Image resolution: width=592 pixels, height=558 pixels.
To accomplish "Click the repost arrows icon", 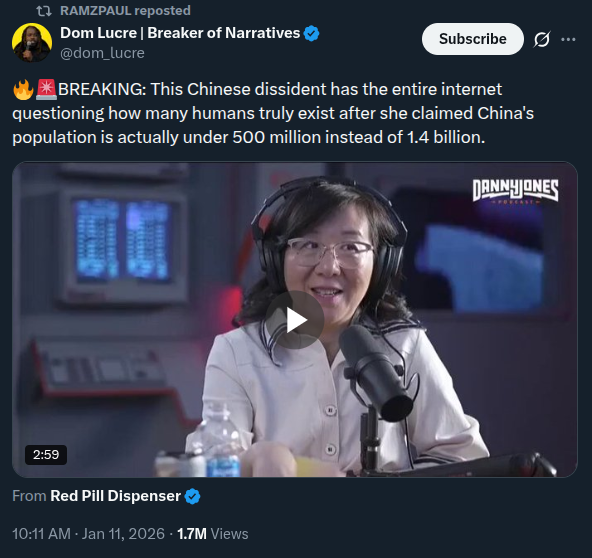I will [44, 11].
